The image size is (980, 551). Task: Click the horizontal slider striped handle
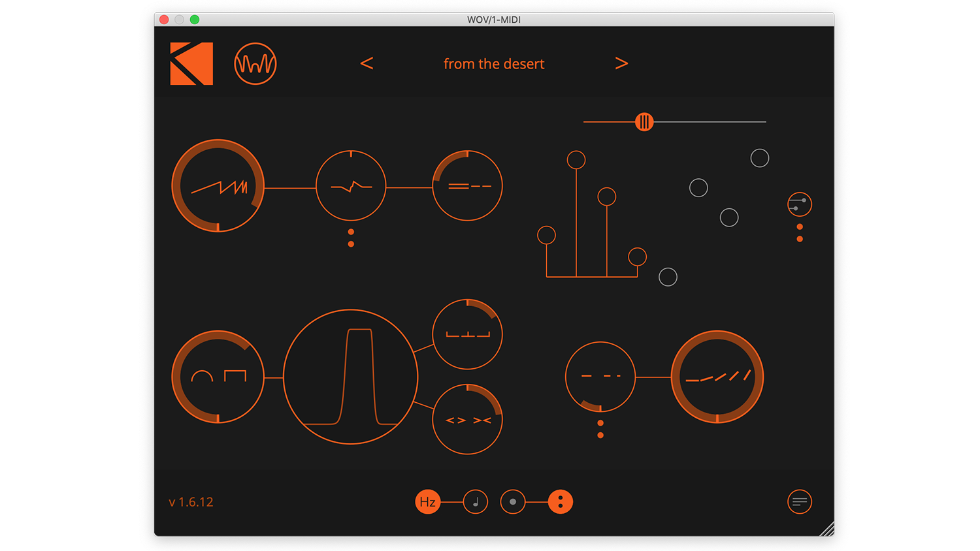pyautogui.click(x=644, y=121)
